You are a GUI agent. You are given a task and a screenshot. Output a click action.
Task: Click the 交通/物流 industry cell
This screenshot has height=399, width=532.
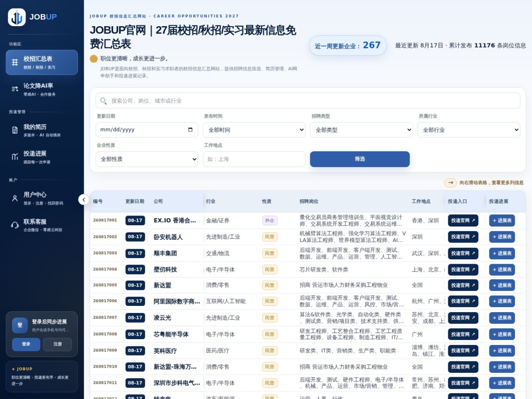pyautogui.click(x=218, y=254)
